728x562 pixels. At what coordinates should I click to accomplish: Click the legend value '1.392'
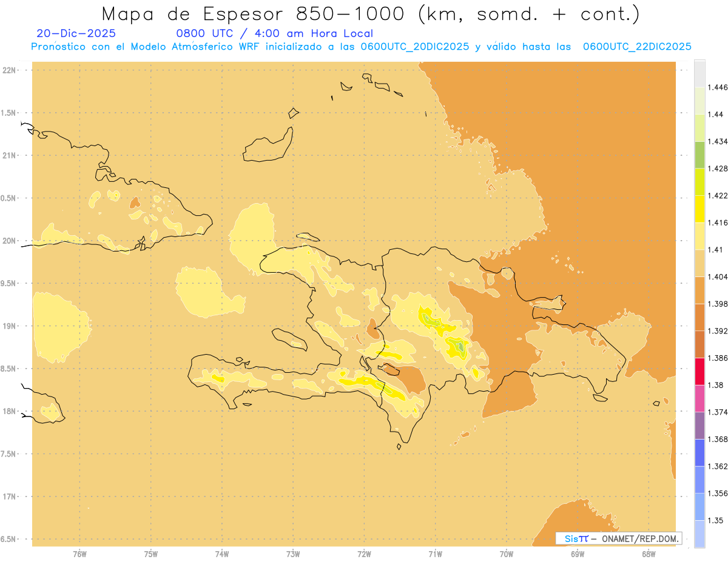(x=718, y=331)
